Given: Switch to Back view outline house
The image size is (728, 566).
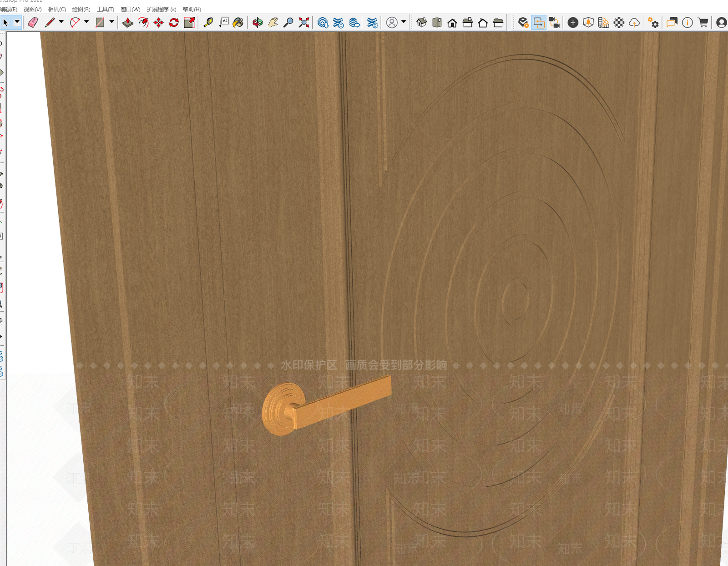Looking at the screenshot, I should 483,22.
